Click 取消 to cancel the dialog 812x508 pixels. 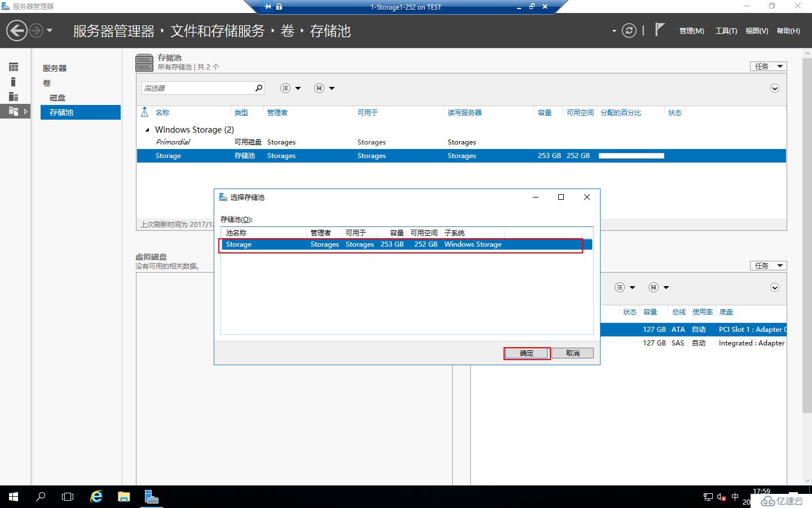(572, 353)
